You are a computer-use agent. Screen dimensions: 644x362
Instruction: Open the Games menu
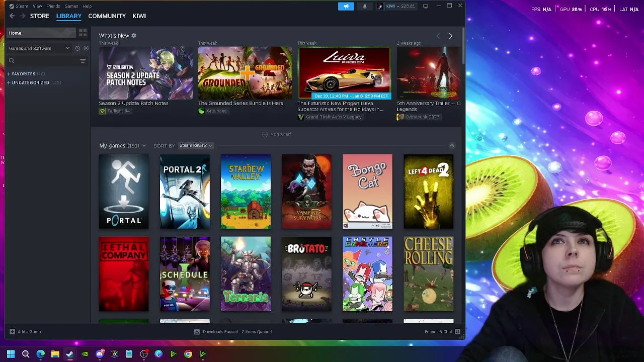pos(71,6)
